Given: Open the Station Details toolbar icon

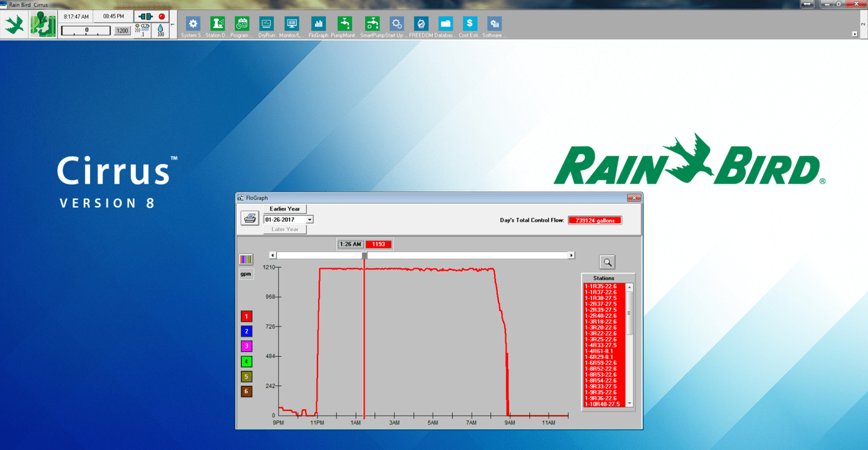Looking at the screenshot, I should coord(218,24).
